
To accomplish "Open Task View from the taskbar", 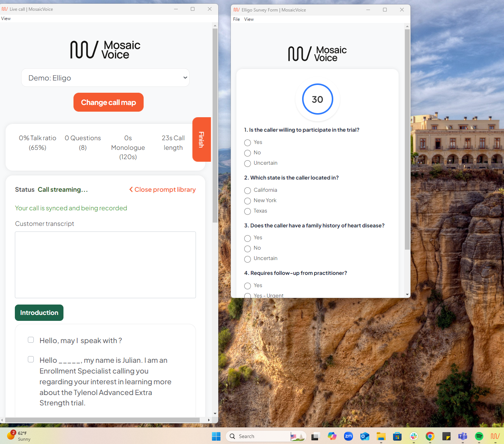I will coord(315,436).
